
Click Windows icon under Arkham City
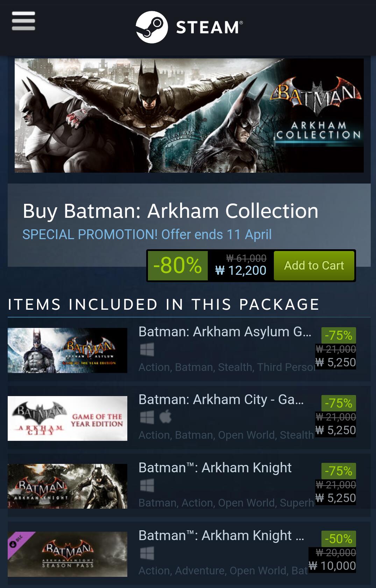[x=147, y=417]
